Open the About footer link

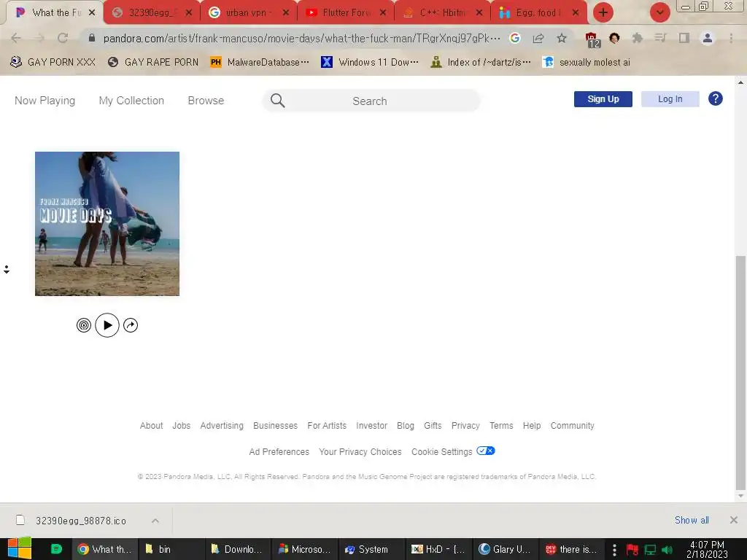(151, 426)
